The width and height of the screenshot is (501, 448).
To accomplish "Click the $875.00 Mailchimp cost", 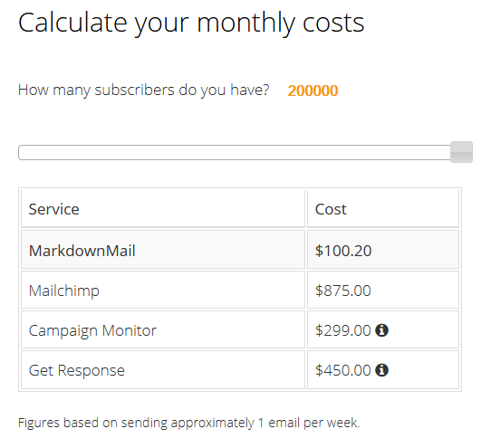I will coord(342,291).
